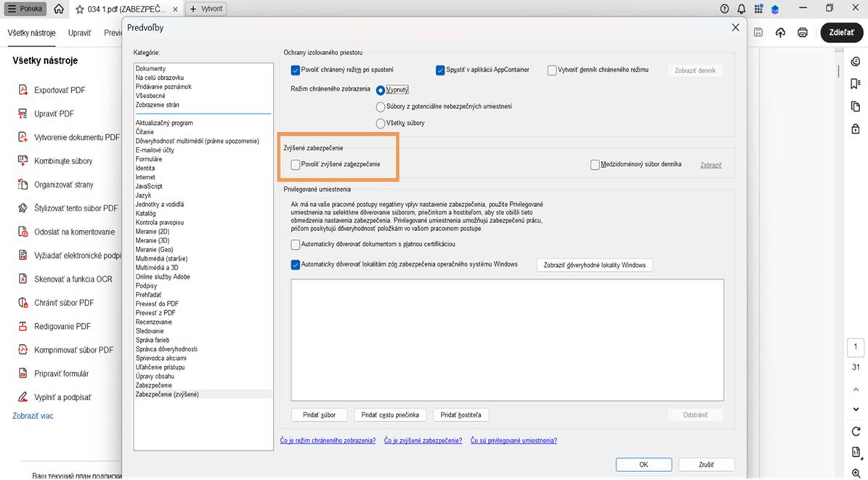The height and width of the screenshot is (480, 868).
Task: Select Dokumenty category
Action: coord(150,69)
